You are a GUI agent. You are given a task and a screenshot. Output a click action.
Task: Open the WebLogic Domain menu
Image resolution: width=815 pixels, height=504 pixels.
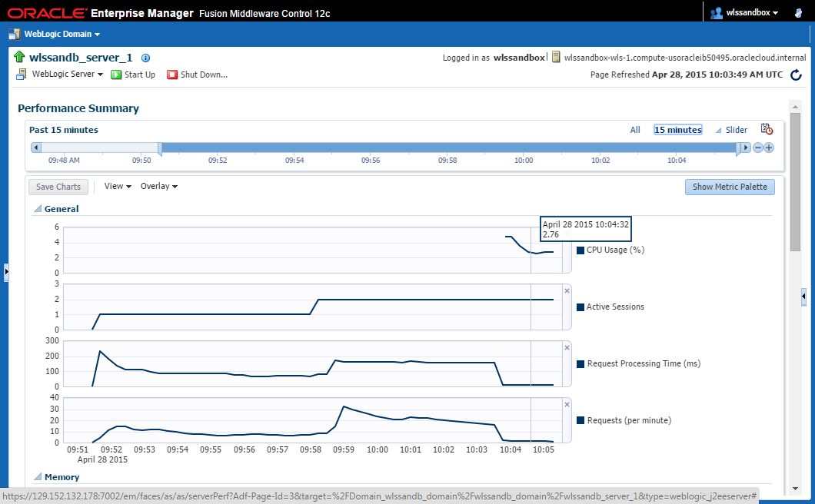pyautogui.click(x=55, y=34)
